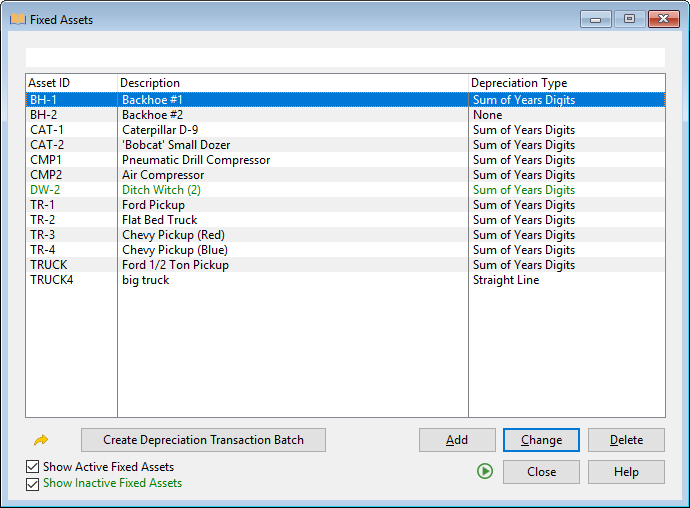Click the yellow arrow shortcut icon

click(41, 440)
